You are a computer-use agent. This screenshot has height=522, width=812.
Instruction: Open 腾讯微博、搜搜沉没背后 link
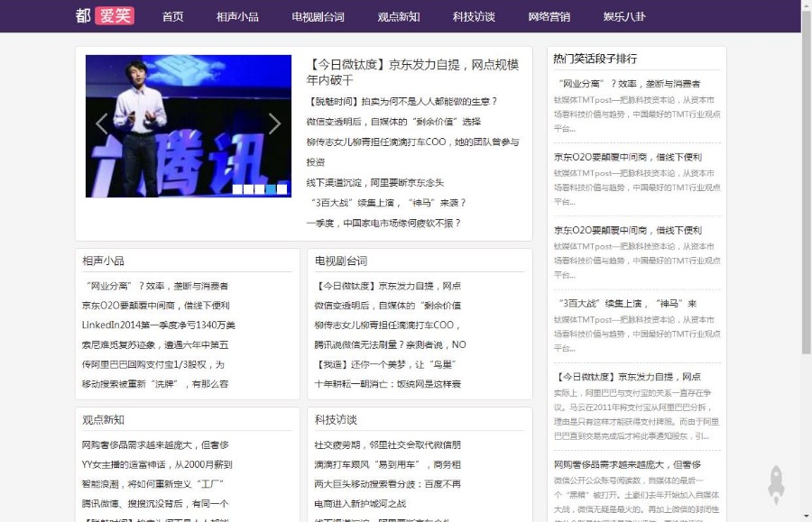155,504
